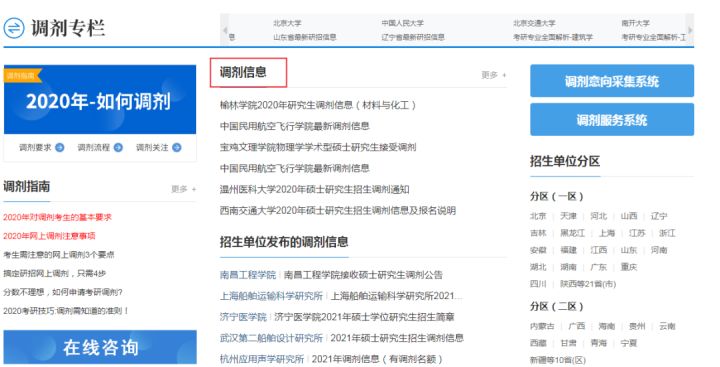Open 考研专业全面解析-建筑学 link
This screenshot has width=720, height=367.
tap(553, 37)
